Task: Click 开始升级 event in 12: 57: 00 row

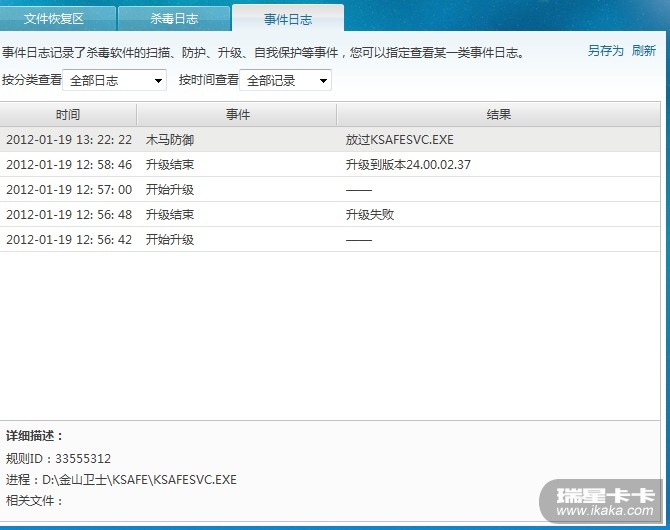Action: point(170,189)
